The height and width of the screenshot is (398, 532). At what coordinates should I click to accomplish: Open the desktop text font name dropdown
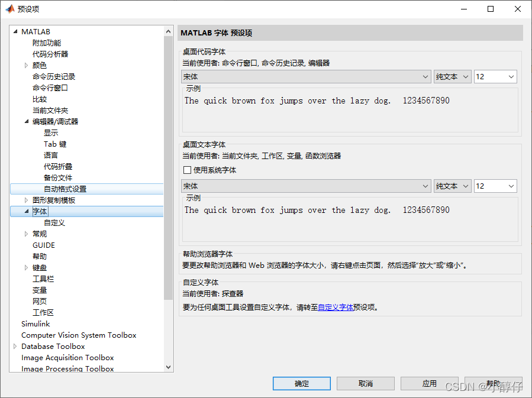pyautogui.click(x=306, y=186)
